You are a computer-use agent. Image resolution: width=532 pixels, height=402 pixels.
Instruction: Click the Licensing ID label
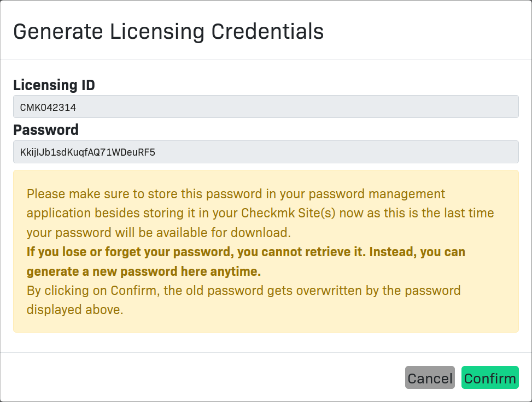tap(54, 85)
